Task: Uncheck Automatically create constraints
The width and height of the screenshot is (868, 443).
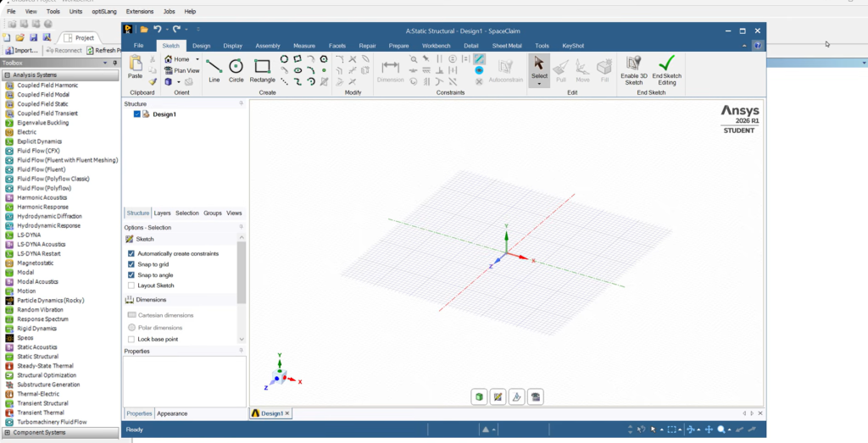Action: click(x=131, y=253)
